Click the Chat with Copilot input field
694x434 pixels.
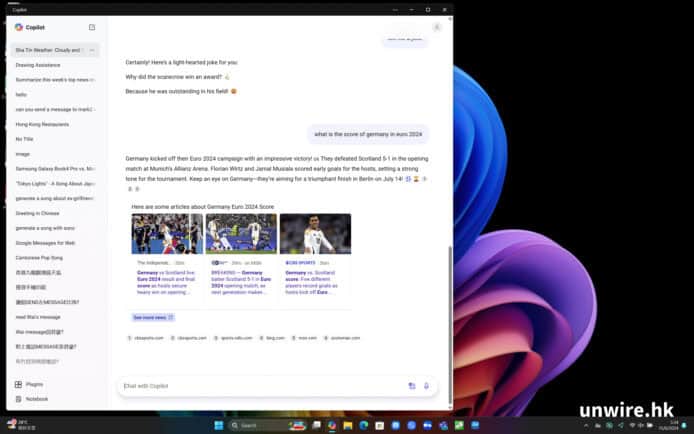tap(260, 386)
